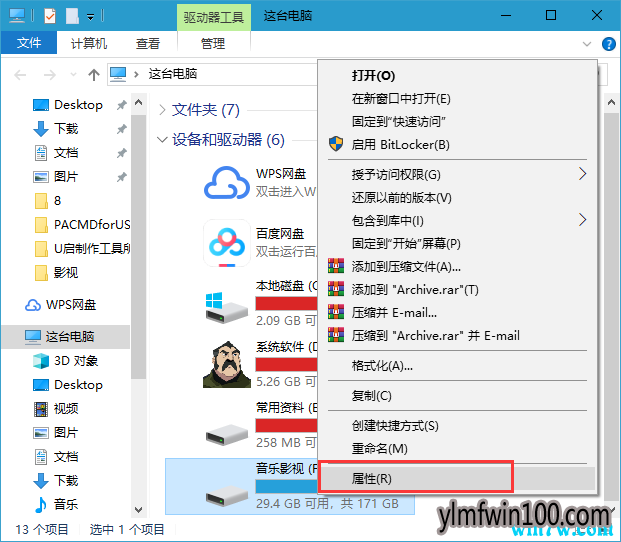This screenshot has width=621, height=542.
Task: Open 属性(R) in the context menu
Action: (x=458, y=479)
